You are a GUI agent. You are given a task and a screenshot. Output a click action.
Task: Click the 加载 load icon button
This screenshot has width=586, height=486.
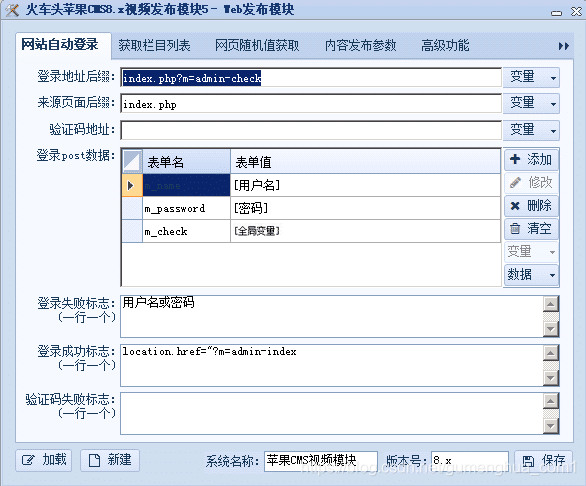click(44, 460)
